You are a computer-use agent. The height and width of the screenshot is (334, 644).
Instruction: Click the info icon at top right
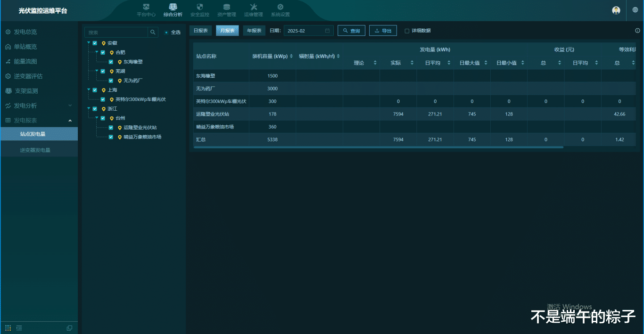pyautogui.click(x=637, y=31)
